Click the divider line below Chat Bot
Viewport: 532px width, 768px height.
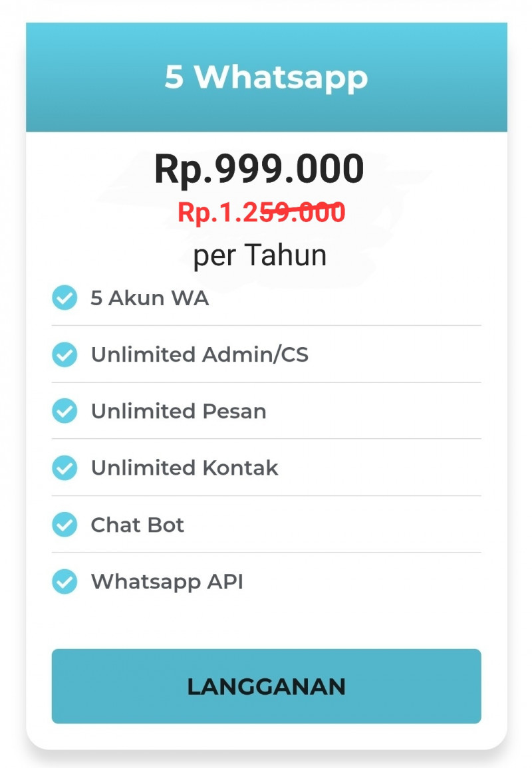[x=266, y=553]
